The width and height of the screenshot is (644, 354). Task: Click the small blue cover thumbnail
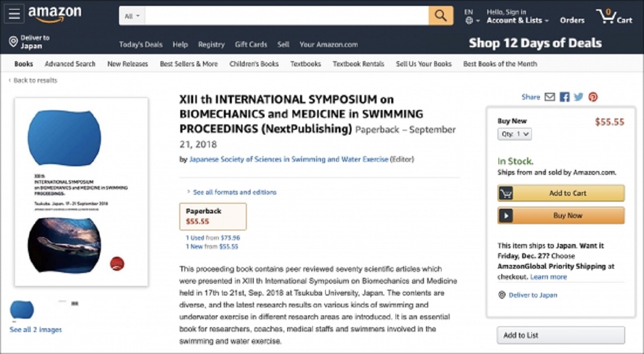click(22, 310)
